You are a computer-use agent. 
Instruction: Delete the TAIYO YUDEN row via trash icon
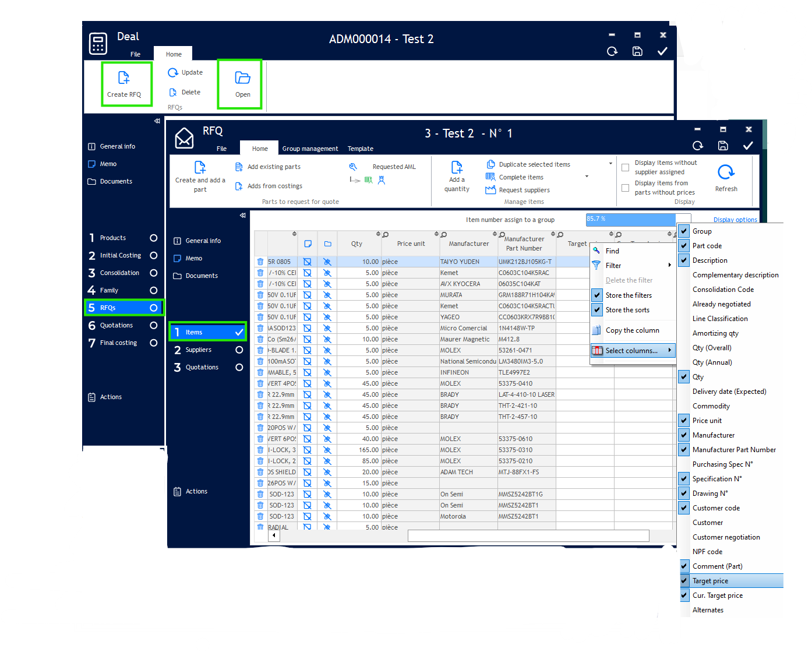click(260, 262)
